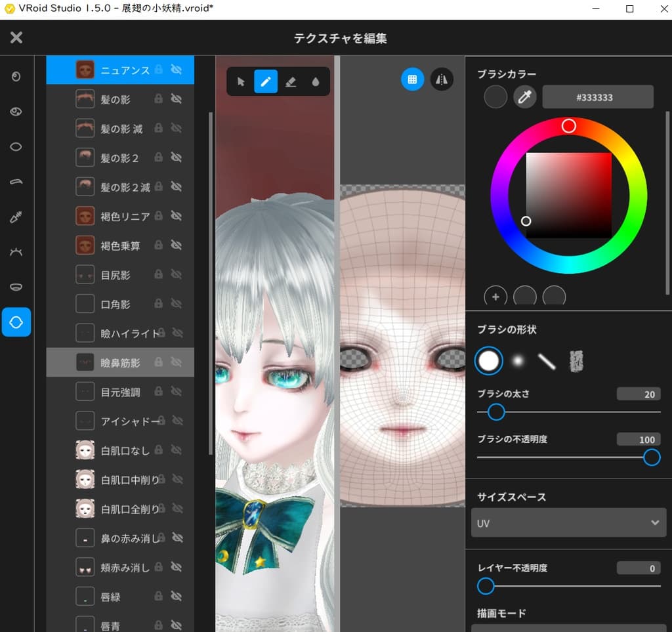Click the hex color code field

click(x=597, y=97)
